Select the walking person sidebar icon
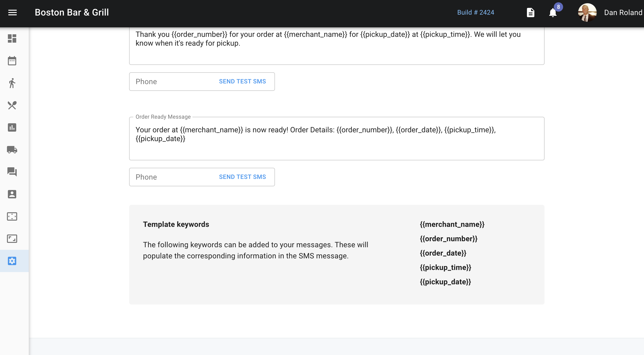 coord(12,83)
